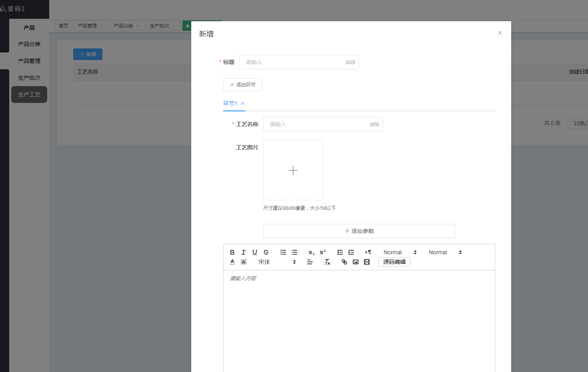Toggle italic formatting in editor
Viewport: 588px width, 372px height.
tap(243, 252)
